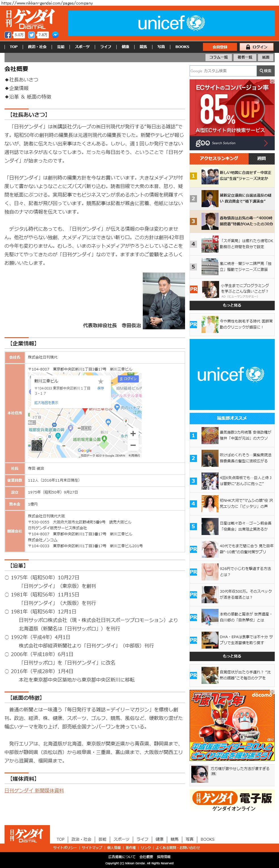This screenshot has width=279, height=868.
Task: Zoom in the map with the plus button
Action: click(x=133, y=433)
